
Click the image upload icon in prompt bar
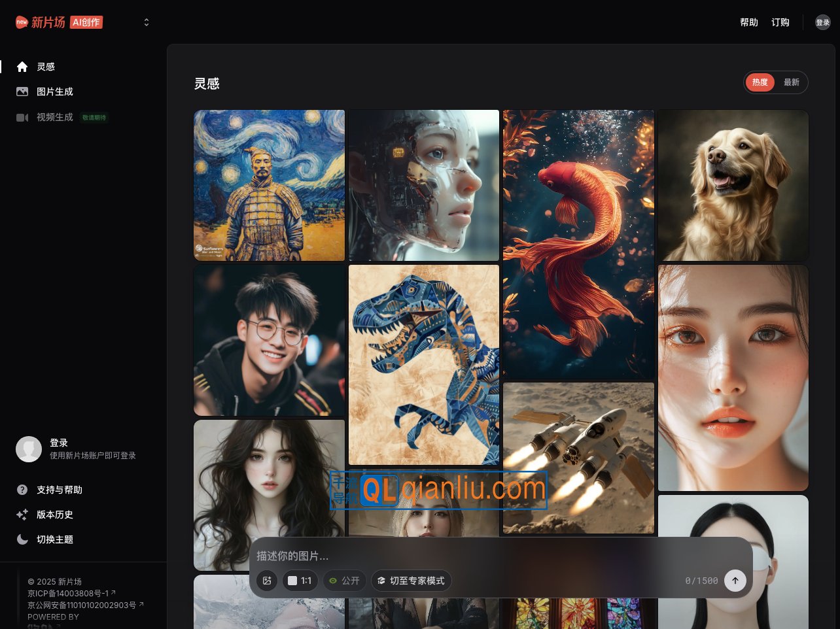point(267,581)
